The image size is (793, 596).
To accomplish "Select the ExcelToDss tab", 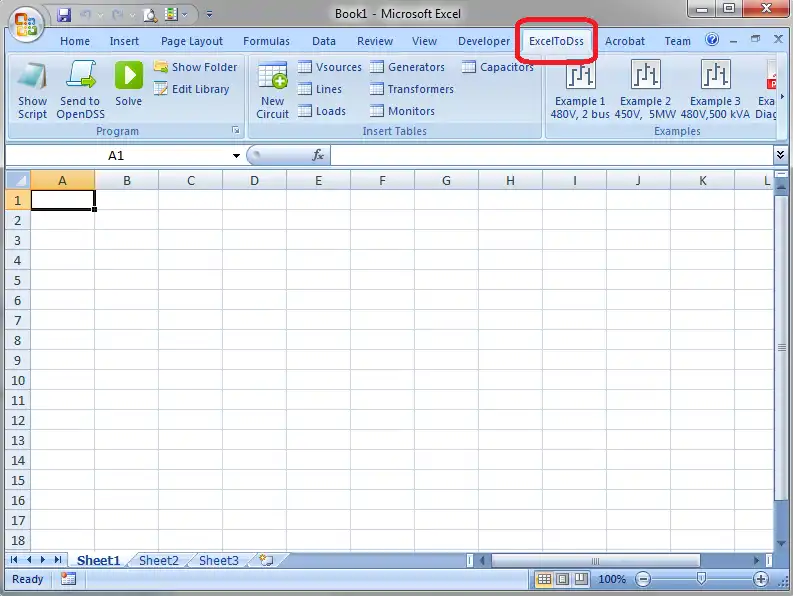I will pyautogui.click(x=556, y=41).
